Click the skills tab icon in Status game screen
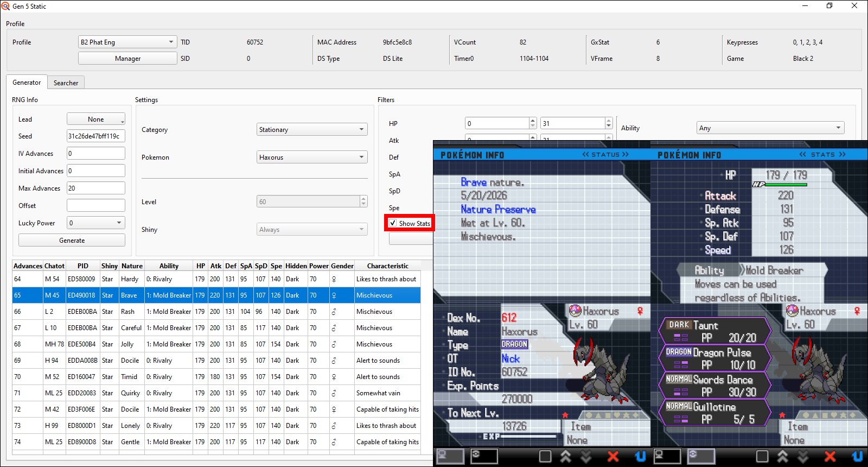This screenshot has height=467, width=868. [x=484, y=456]
